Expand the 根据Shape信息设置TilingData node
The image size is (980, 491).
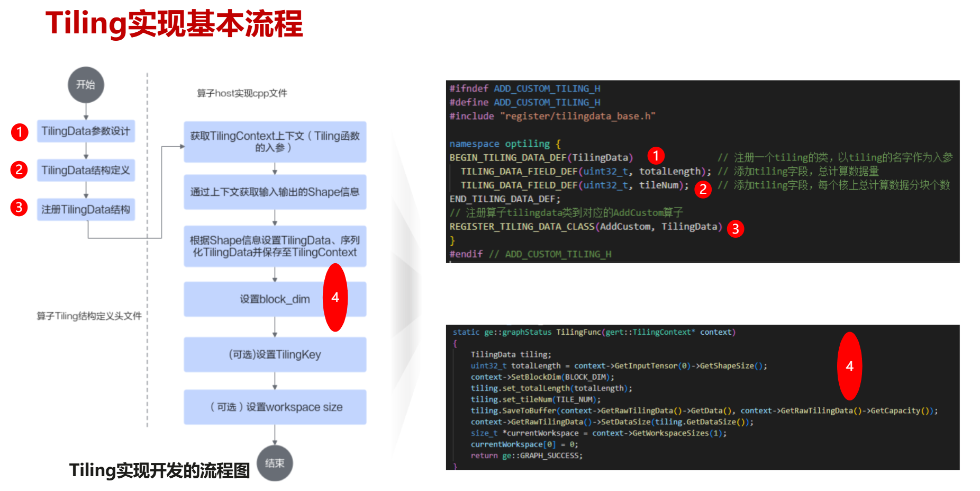pos(274,246)
